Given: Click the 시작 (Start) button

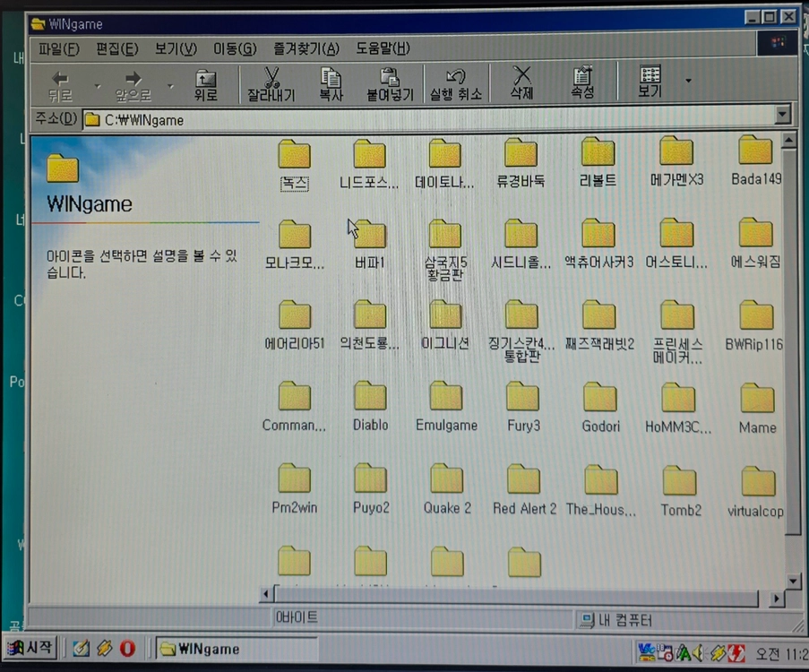Looking at the screenshot, I should tap(30, 648).
